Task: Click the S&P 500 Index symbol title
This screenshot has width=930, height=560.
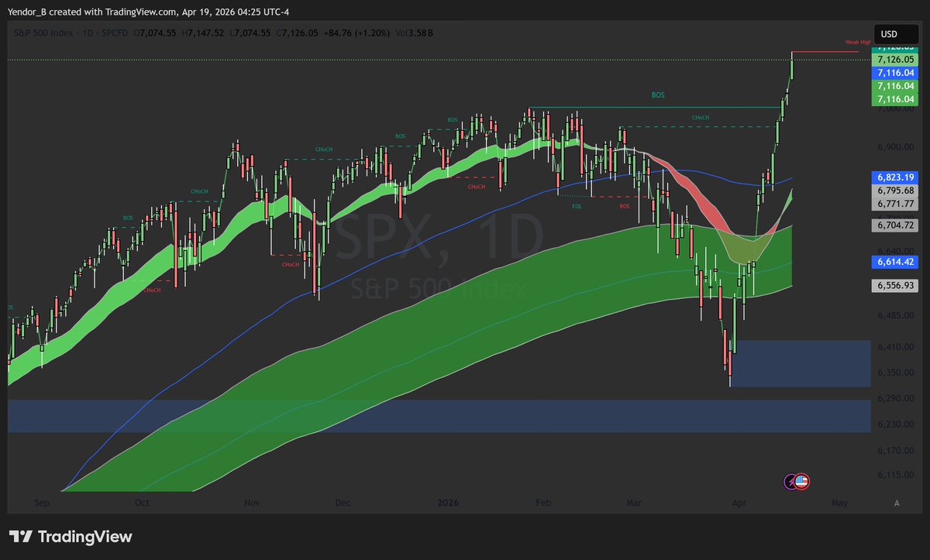Action: pyautogui.click(x=43, y=33)
